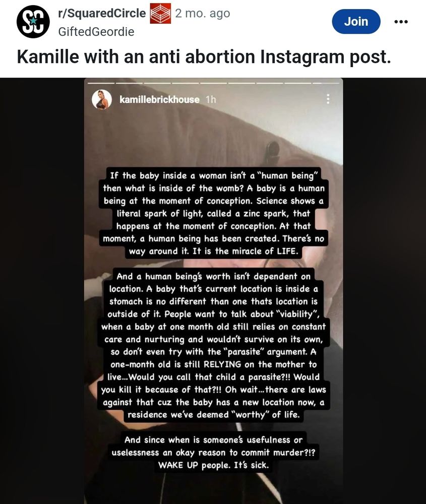The image size is (426, 504).
Task: Tap kamillebrickhouse profile picture
Action: (x=102, y=99)
